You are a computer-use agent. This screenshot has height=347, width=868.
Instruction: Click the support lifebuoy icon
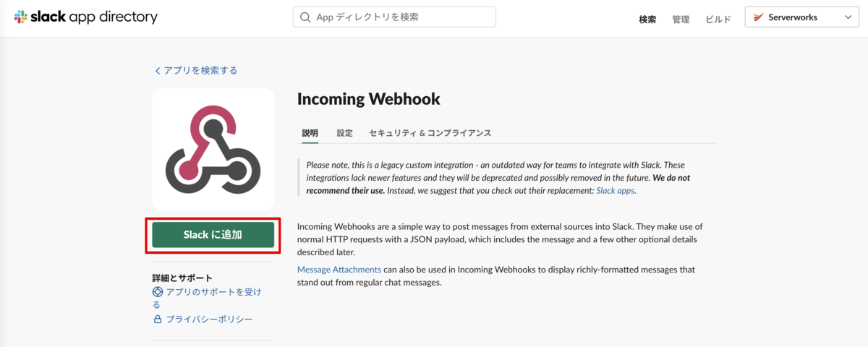[x=158, y=292]
